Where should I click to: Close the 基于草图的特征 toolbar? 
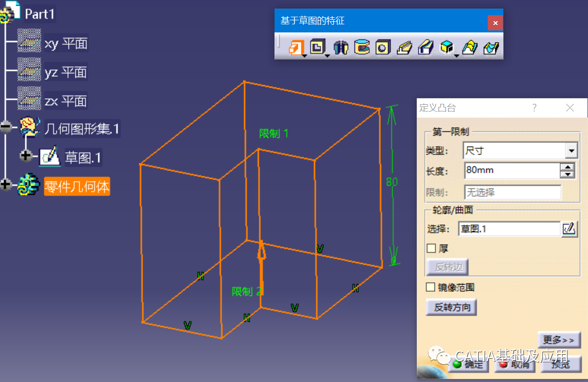click(x=495, y=23)
